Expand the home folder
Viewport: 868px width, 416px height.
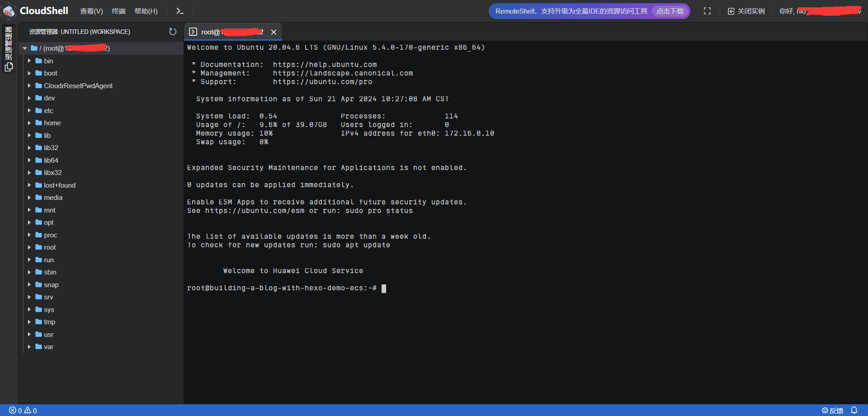coord(29,123)
